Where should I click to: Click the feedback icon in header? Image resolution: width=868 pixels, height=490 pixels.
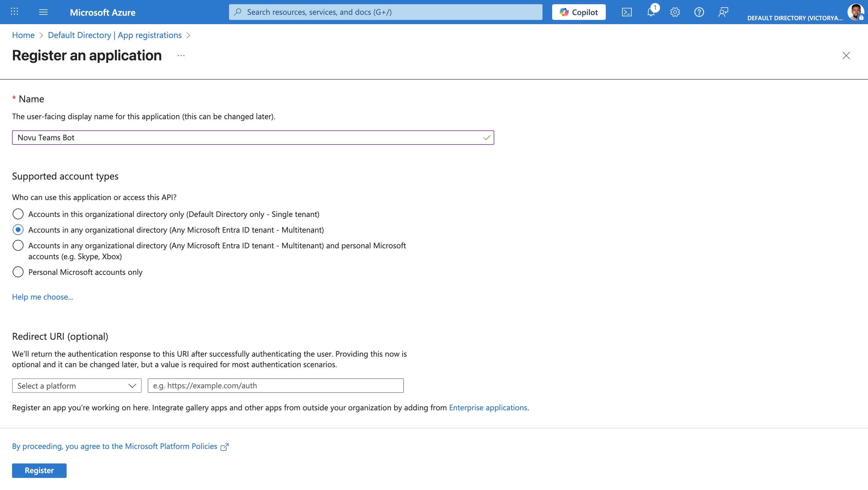[x=723, y=12]
